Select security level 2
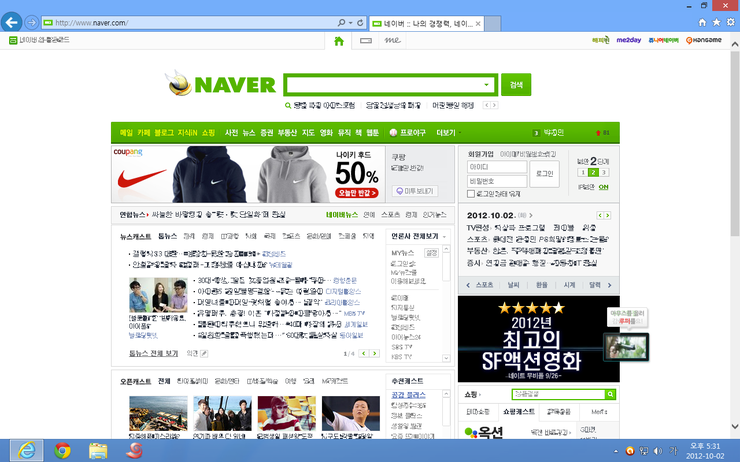Viewport: 740px width, 462px height. (x=594, y=173)
